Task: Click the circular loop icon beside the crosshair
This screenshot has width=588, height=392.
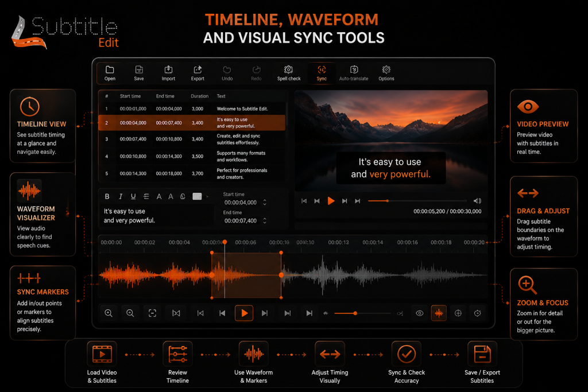Action: (x=477, y=313)
